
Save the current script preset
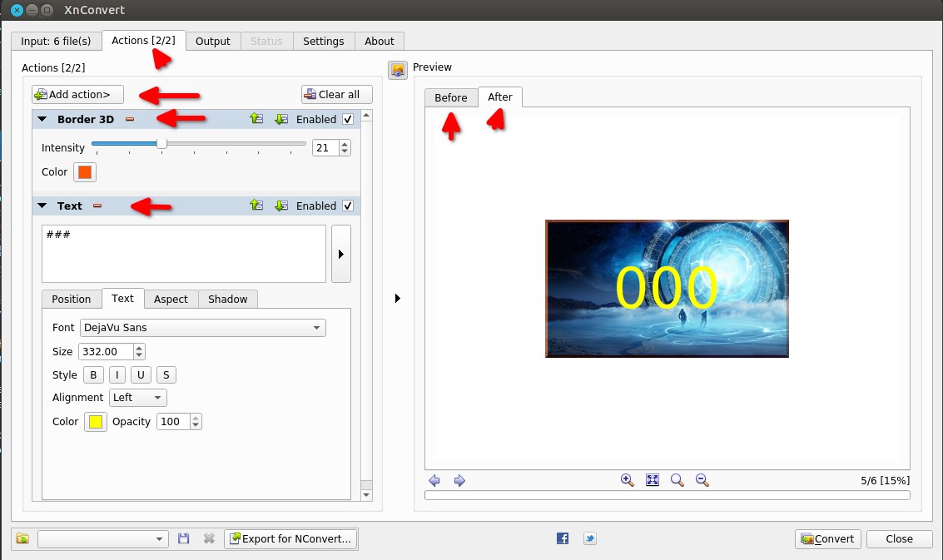pyautogui.click(x=183, y=538)
